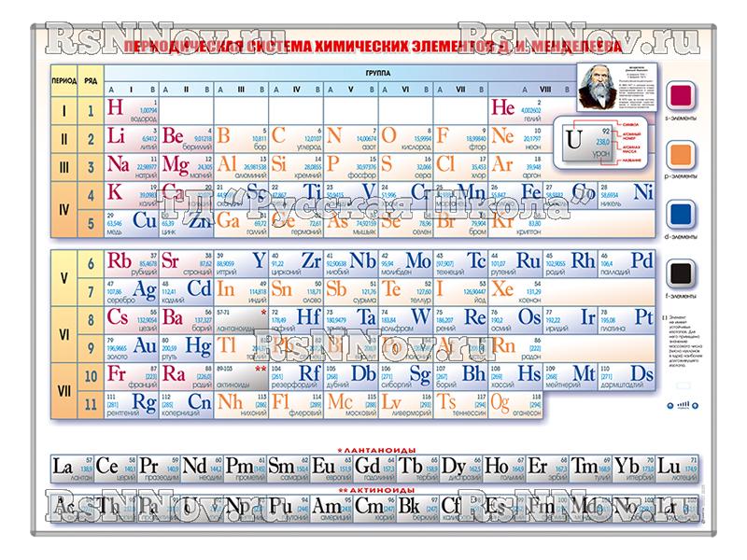Open the Mendeleev portrait thumbnail

[617, 89]
